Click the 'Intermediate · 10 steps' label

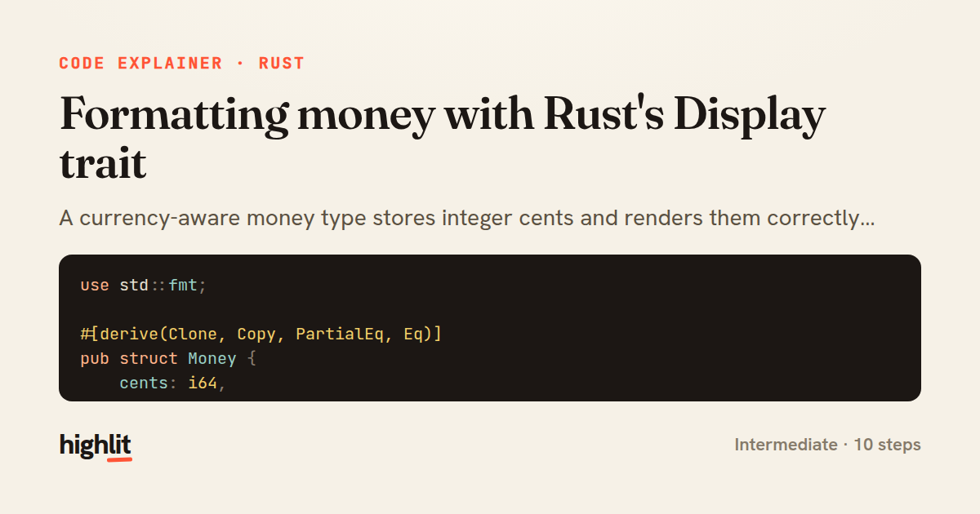[827, 445]
